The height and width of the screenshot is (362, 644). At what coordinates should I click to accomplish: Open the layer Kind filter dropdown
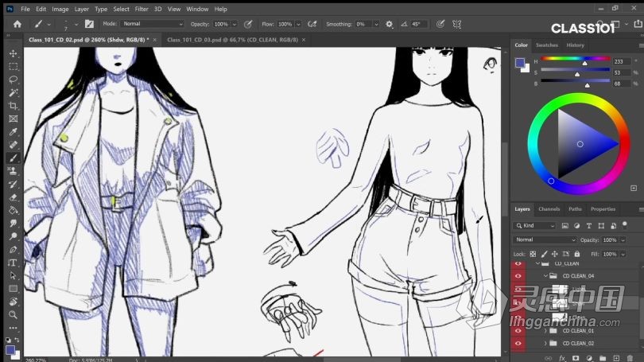535,226
